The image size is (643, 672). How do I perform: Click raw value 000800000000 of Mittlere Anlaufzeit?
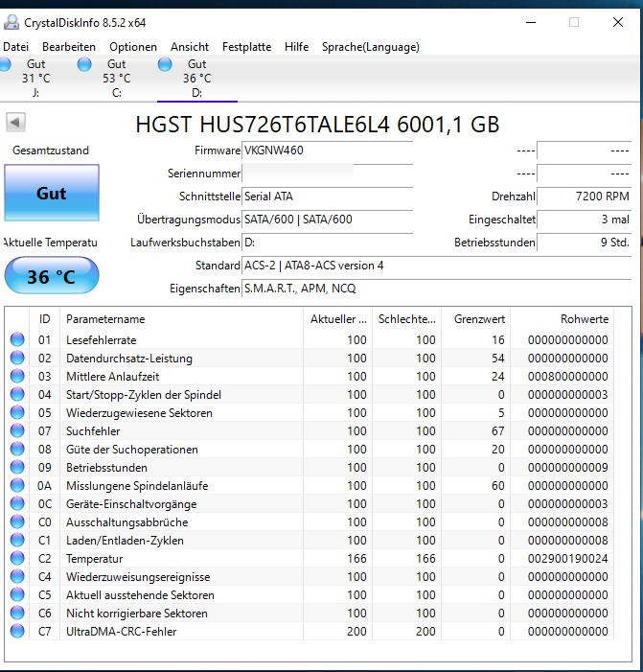[567, 377]
